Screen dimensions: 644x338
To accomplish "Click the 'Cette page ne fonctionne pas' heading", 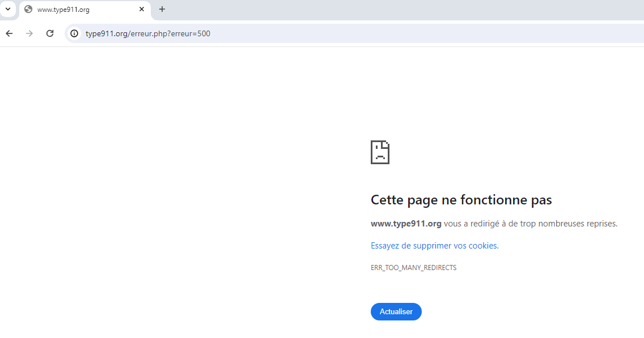I will click(x=461, y=200).
